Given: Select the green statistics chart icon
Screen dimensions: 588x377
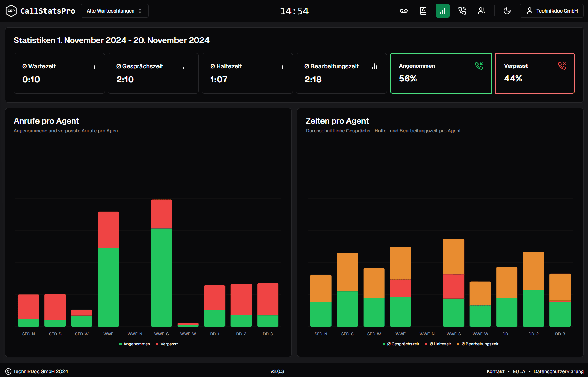Looking at the screenshot, I should pos(442,11).
